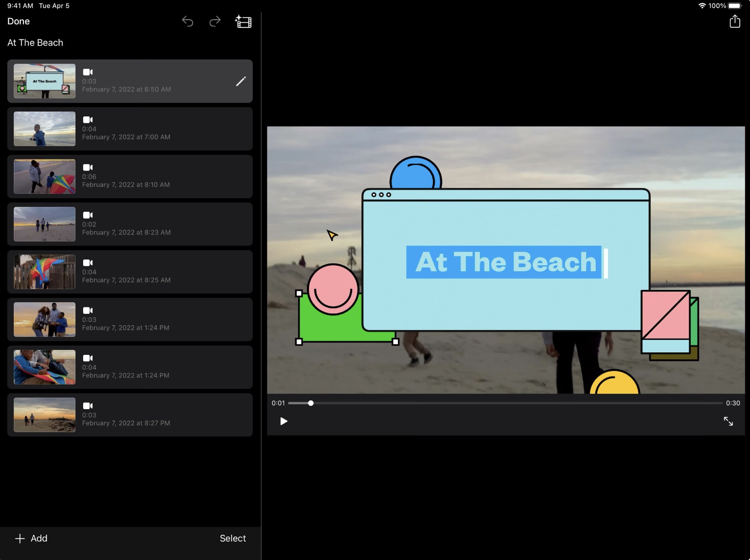The image size is (750, 560).
Task: Click the bottom-right handle of green rectangle
Action: (395, 342)
